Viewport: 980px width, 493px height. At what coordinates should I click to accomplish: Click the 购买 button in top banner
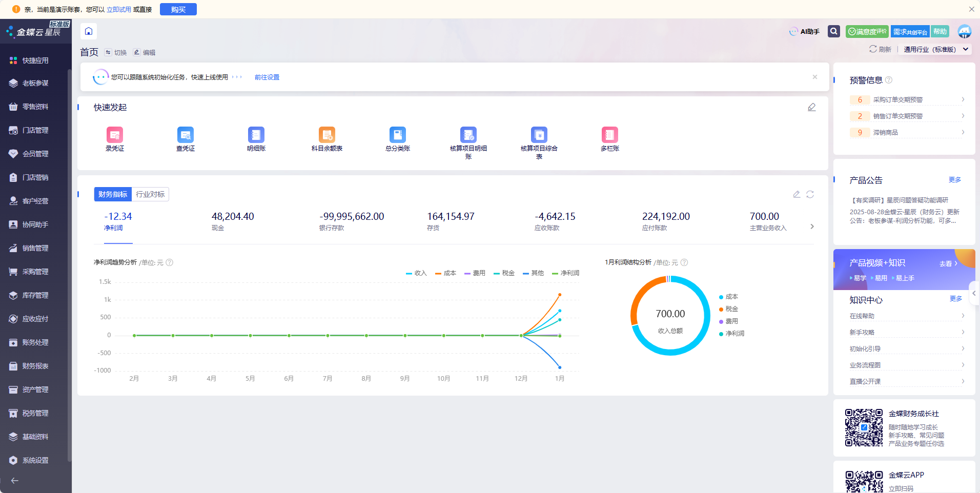[x=178, y=9]
